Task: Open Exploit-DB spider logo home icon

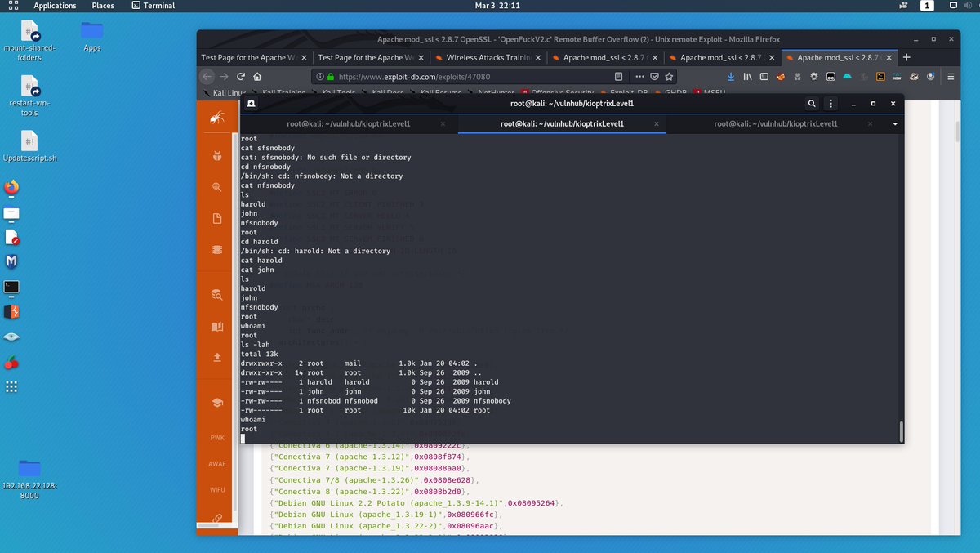Action: pos(217,118)
